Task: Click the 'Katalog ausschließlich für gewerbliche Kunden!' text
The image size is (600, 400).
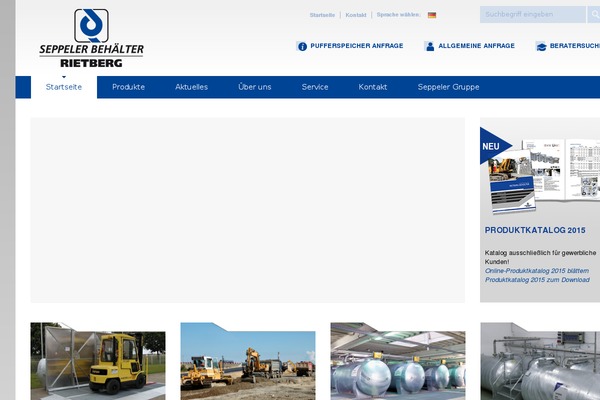Action: click(x=540, y=257)
